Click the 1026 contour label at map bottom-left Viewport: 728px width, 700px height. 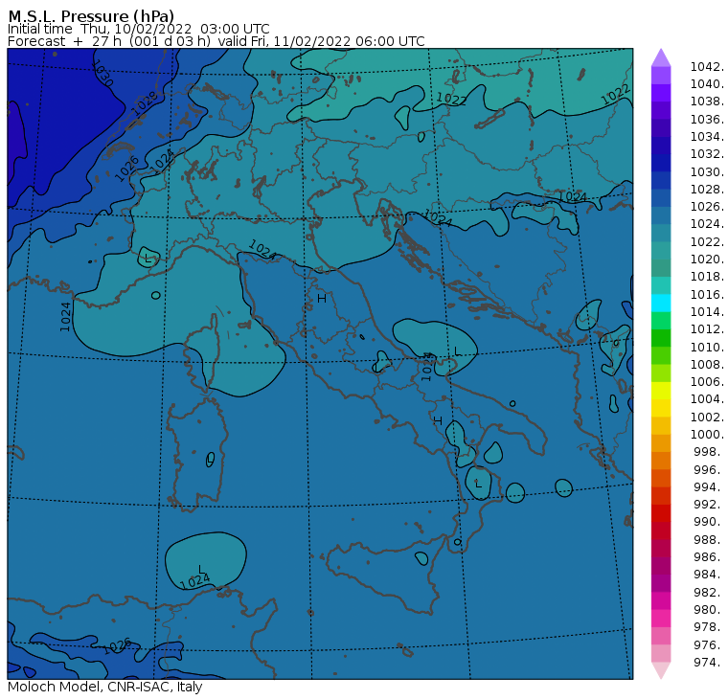[117, 646]
